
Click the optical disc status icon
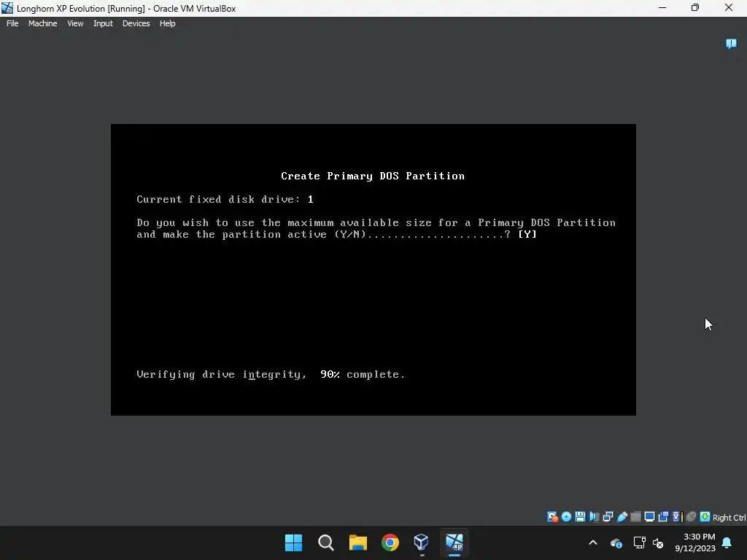click(x=566, y=517)
